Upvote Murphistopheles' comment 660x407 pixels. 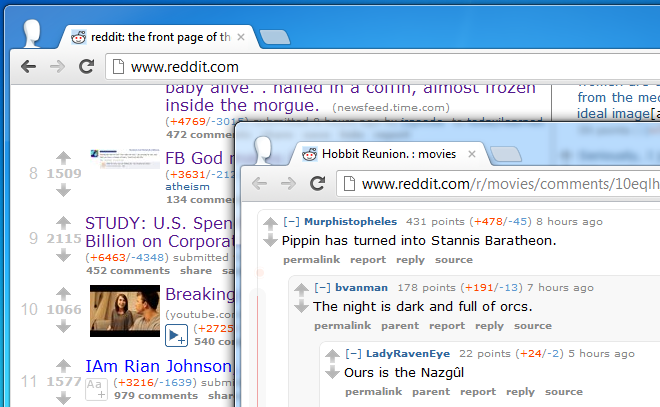pos(270,223)
